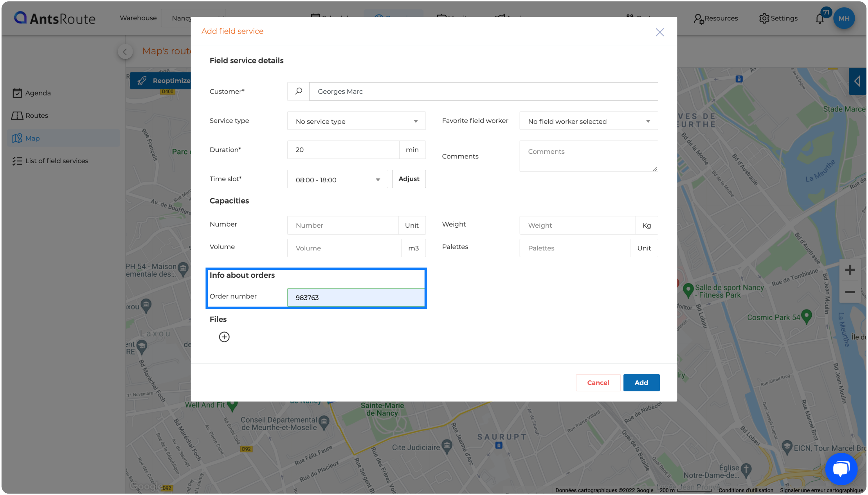Click the Order number field
The width and height of the screenshot is (868, 495).
[356, 298]
